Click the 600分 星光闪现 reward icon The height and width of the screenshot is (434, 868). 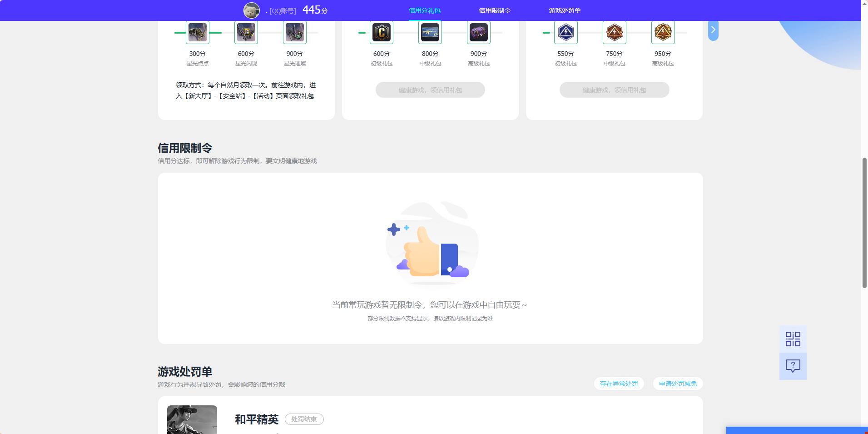(246, 32)
